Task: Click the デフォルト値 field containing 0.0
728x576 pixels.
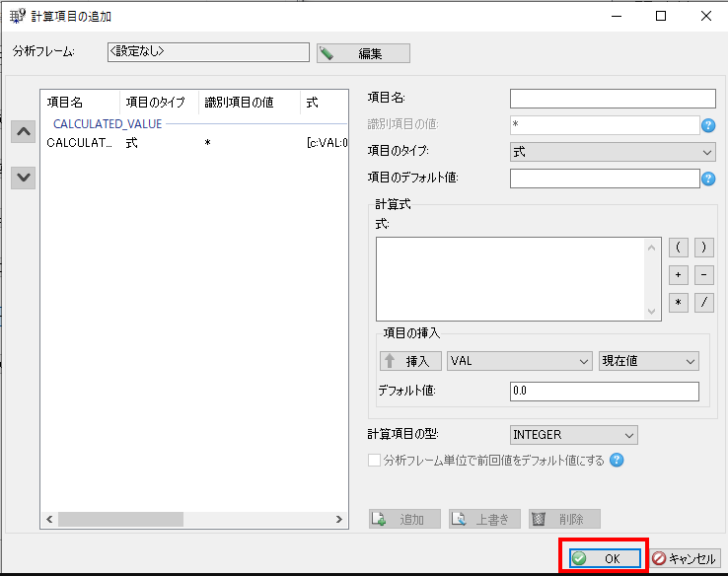Action: tap(604, 392)
